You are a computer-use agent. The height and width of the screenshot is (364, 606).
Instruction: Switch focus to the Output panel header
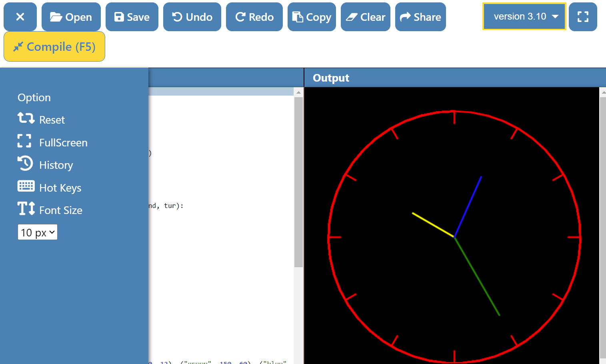[x=331, y=78]
